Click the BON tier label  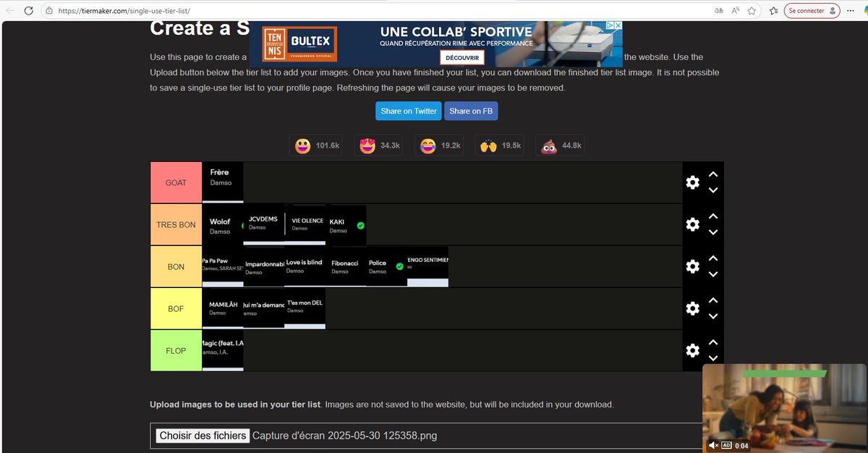(x=176, y=266)
